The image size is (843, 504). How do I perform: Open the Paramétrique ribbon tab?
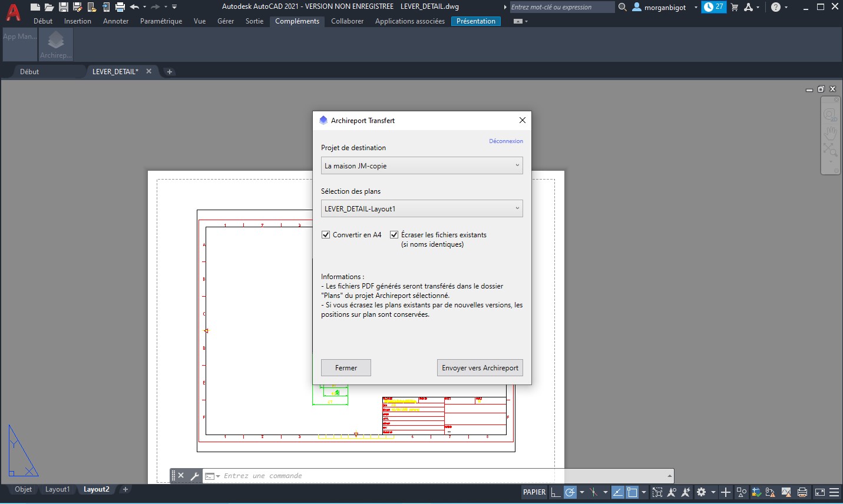click(161, 21)
